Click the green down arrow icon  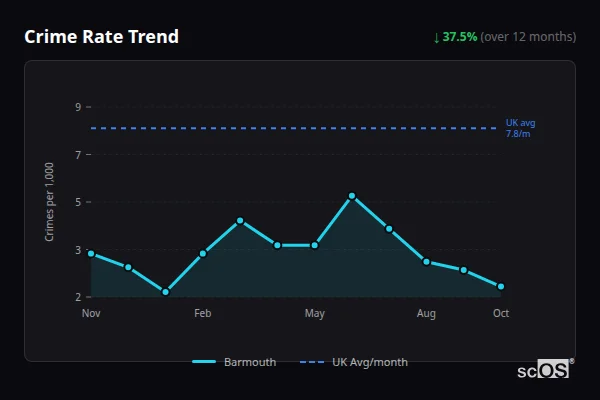437,38
